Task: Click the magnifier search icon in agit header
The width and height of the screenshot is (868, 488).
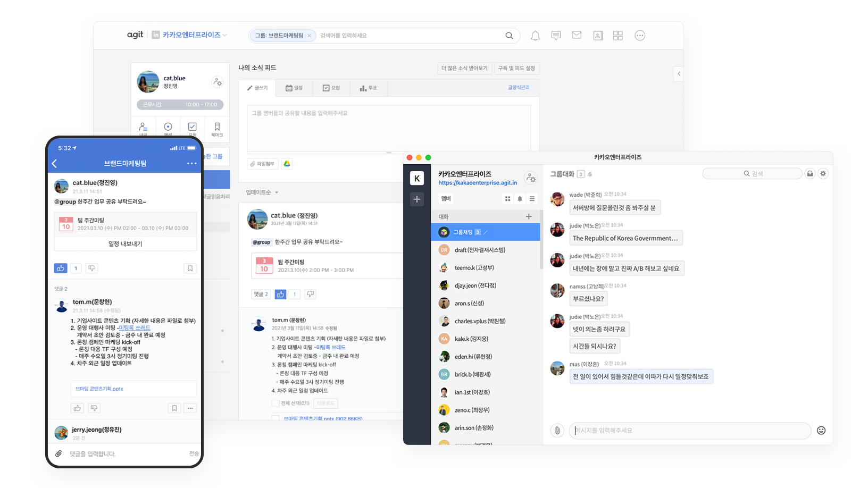Action: 509,36
